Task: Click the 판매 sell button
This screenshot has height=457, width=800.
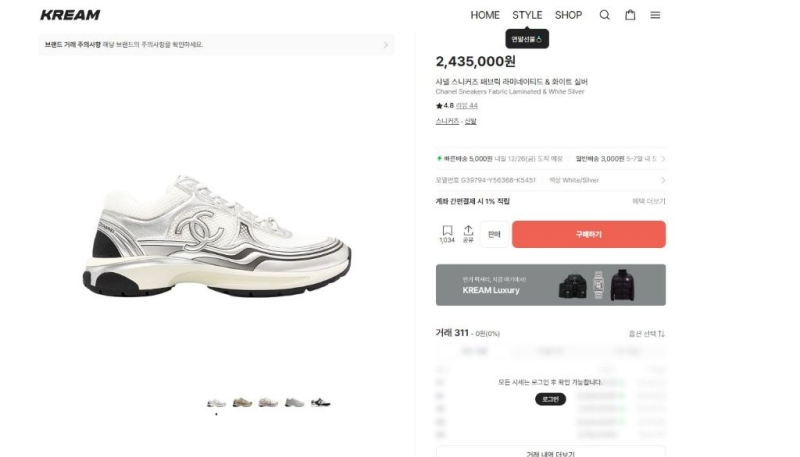Action: (x=494, y=234)
